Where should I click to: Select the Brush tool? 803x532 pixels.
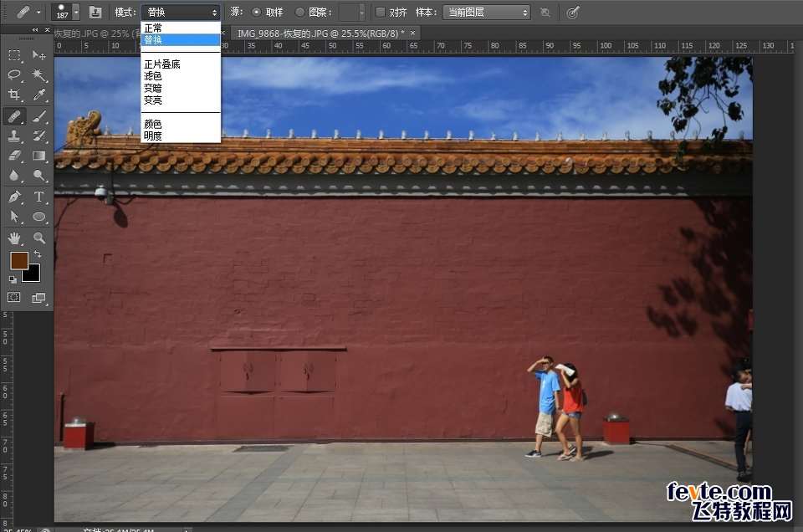coord(39,116)
